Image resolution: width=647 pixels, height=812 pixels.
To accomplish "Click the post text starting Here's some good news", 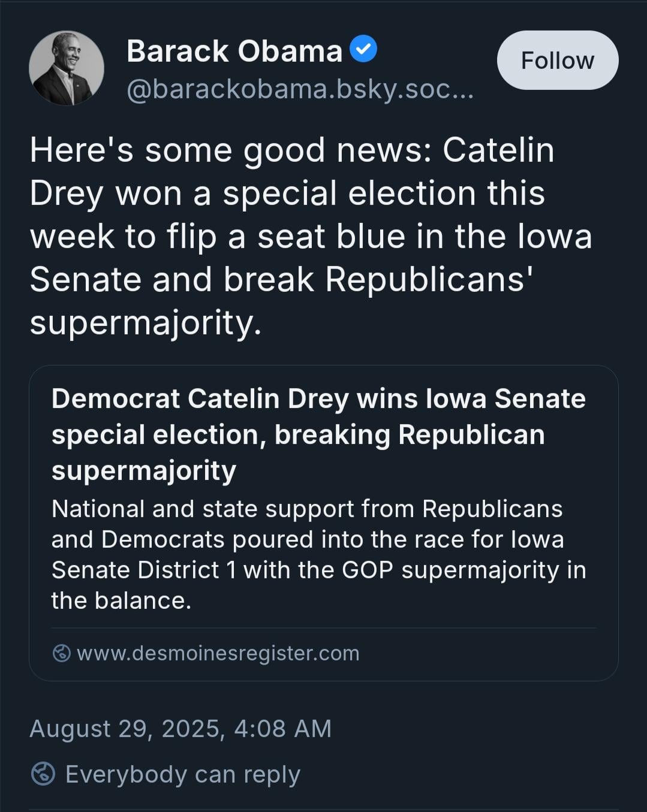I will (311, 236).
